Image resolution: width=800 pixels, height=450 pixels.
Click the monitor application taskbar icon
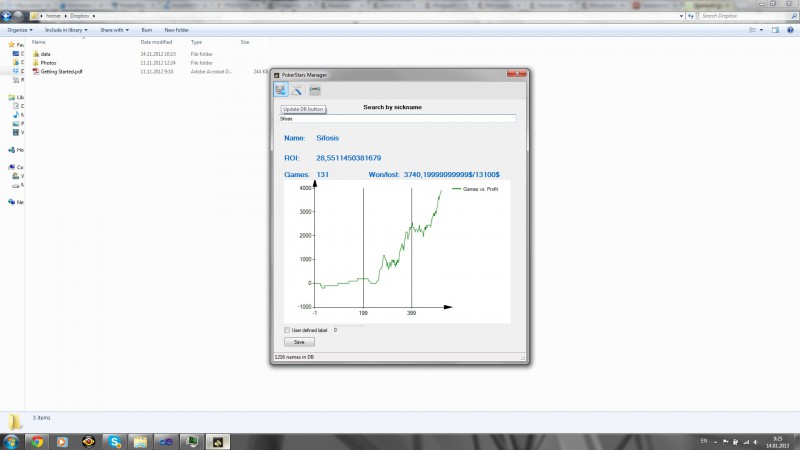coord(192,442)
